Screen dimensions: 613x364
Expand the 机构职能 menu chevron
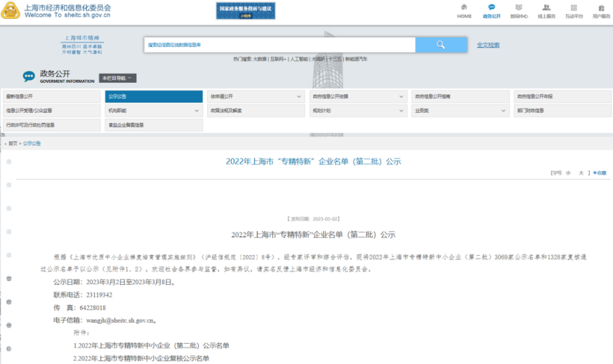click(197, 110)
